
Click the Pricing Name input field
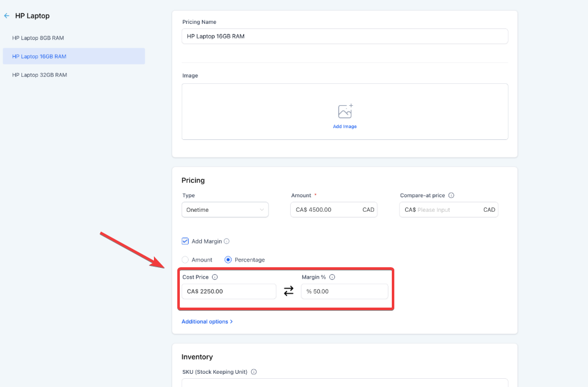click(x=344, y=37)
